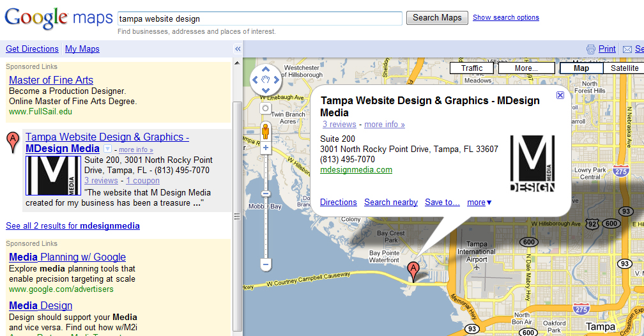
Task: Zoom out with the minus button
Action: (x=266, y=265)
